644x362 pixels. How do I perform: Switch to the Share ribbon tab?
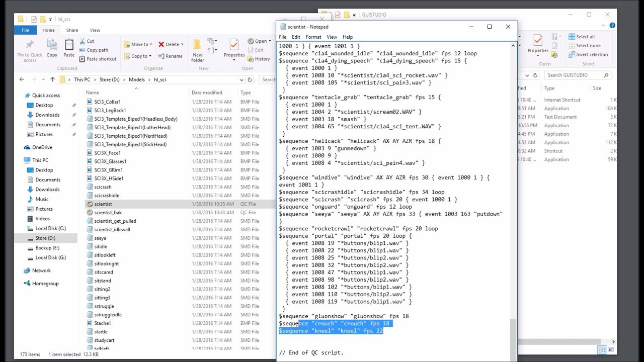coord(72,30)
